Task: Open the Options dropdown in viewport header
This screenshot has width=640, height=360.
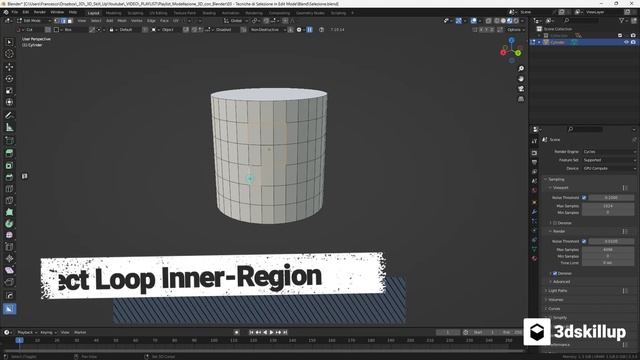Action: pyautogui.click(x=515, y=29)
